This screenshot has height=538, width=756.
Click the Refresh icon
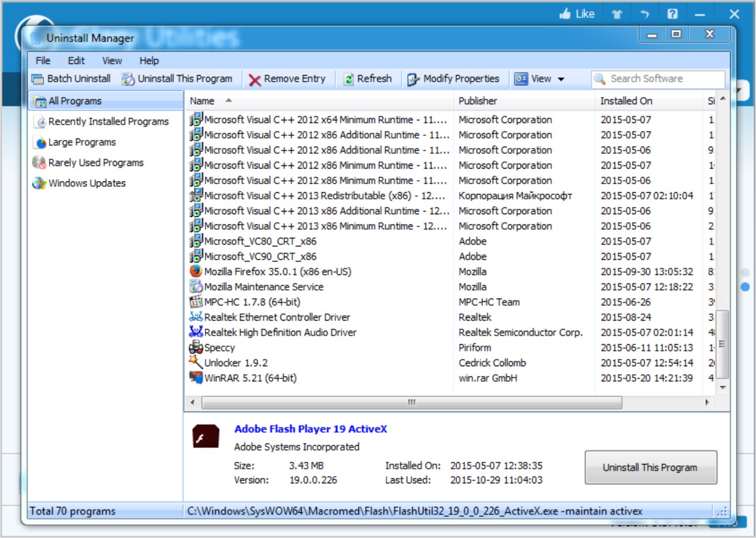[x=349, y=79]
